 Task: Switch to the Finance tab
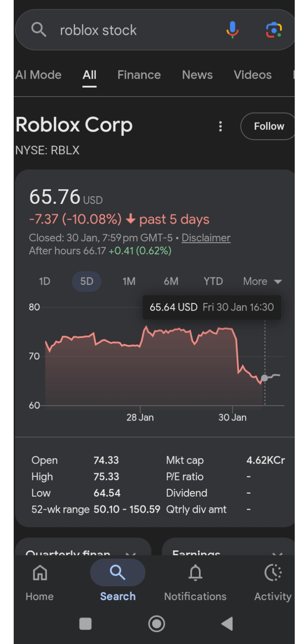pyautogui.click(x=139, y=75)
